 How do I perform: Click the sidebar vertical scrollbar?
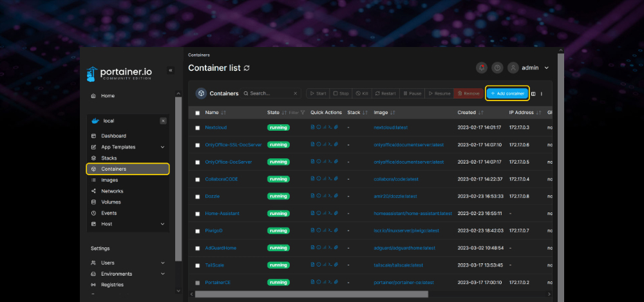pos(178,179)
